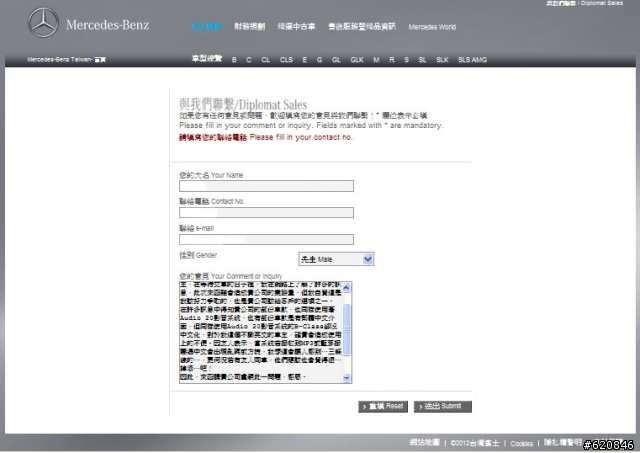Select the CLS model link

coord(286,60)
